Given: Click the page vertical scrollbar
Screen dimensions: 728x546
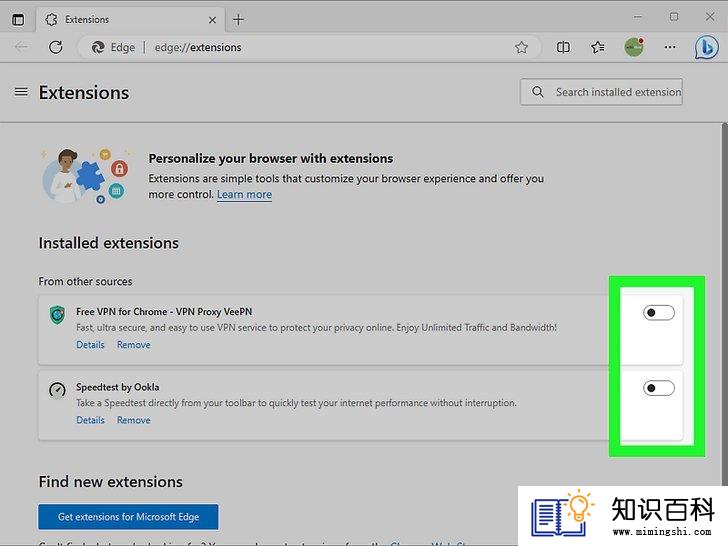Looking at the screenshot, I should pyautogui.click(x=725, y=302).
